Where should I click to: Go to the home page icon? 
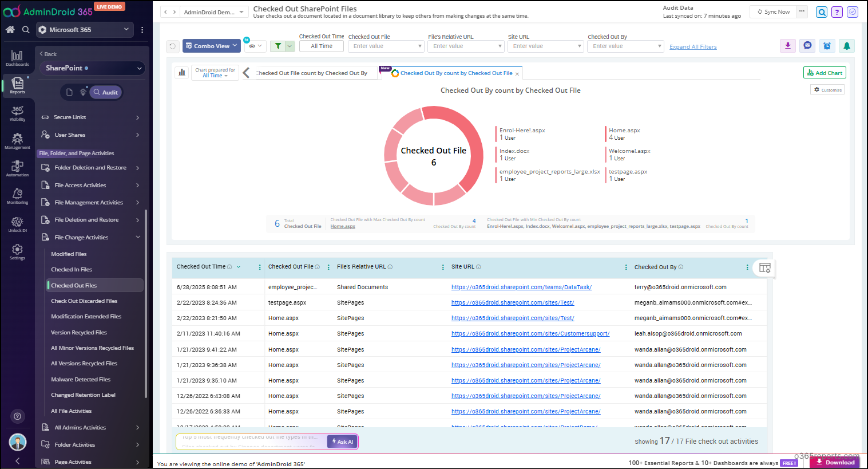tap(10, 30)
